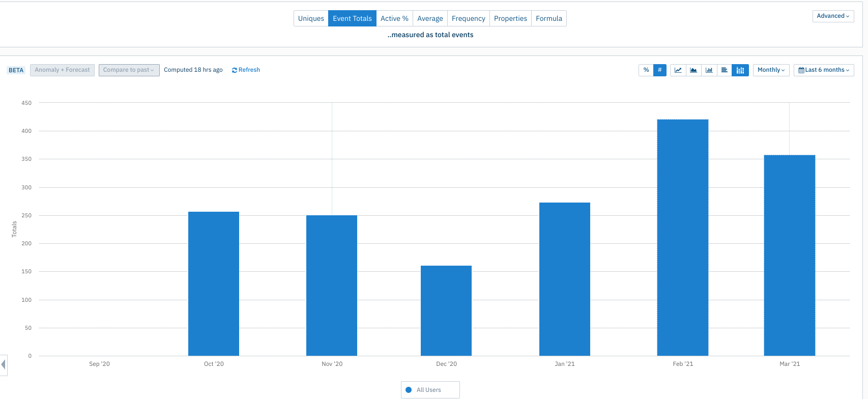Switch to area chart view
The height and width of the screenshot is (399, 868).
pos(693,70)
